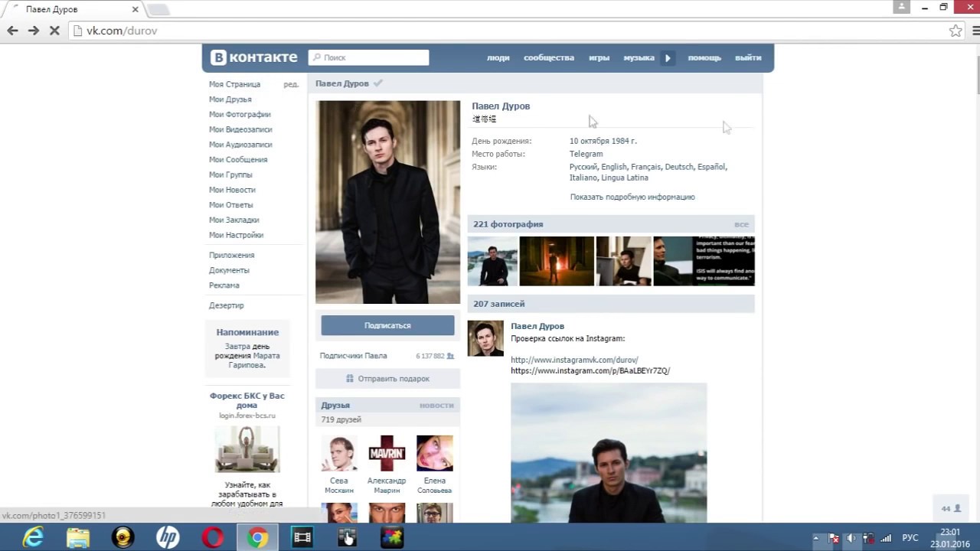980x551 pixels.
Task: Open Мои Закладки in sidebar
Action: pos(234,220)
